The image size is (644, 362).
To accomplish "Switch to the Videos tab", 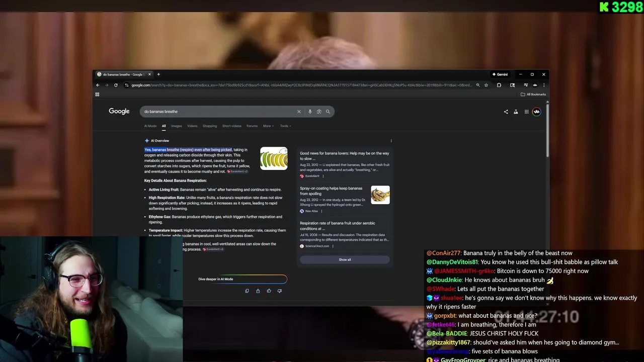I will click(x=192, y=126).
